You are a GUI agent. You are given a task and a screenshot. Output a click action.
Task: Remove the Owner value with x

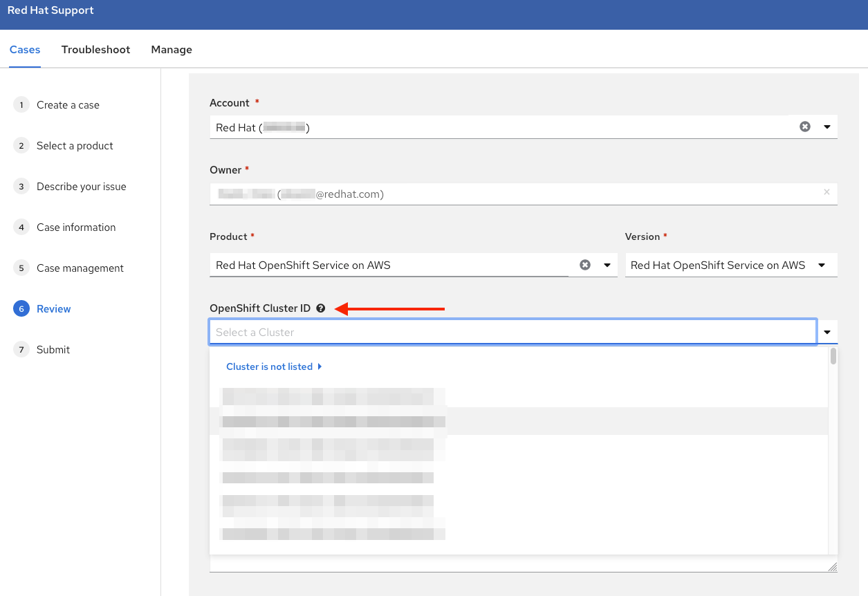tap(827, 192)
